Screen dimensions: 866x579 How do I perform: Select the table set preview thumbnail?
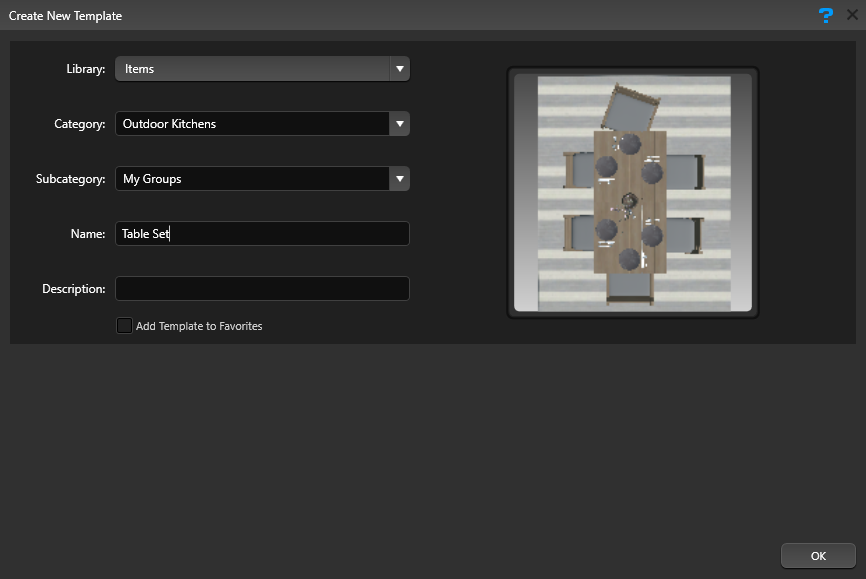tap(633, 192)
